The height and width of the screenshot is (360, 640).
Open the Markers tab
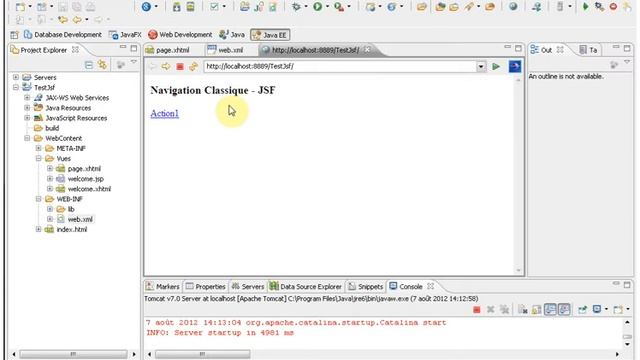tap(163, 287)
